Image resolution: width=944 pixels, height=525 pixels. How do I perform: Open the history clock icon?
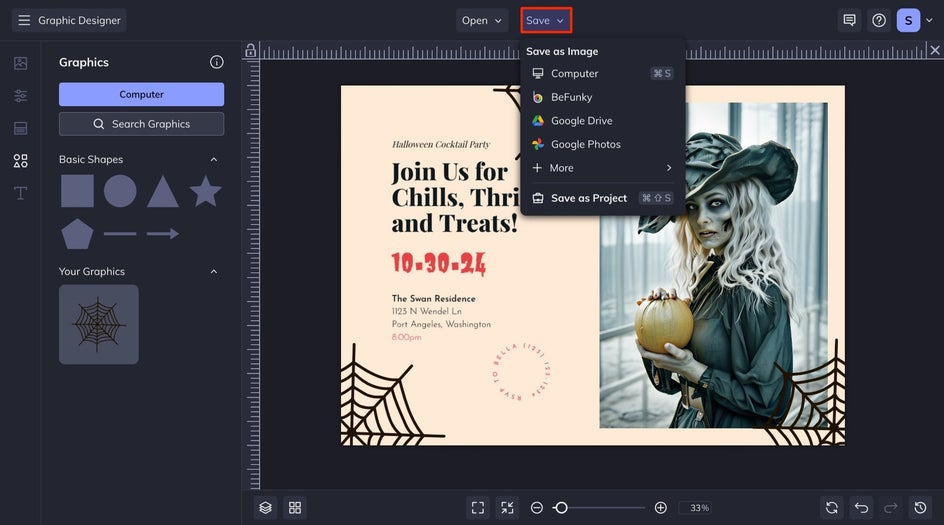click(x=921, y=508)
